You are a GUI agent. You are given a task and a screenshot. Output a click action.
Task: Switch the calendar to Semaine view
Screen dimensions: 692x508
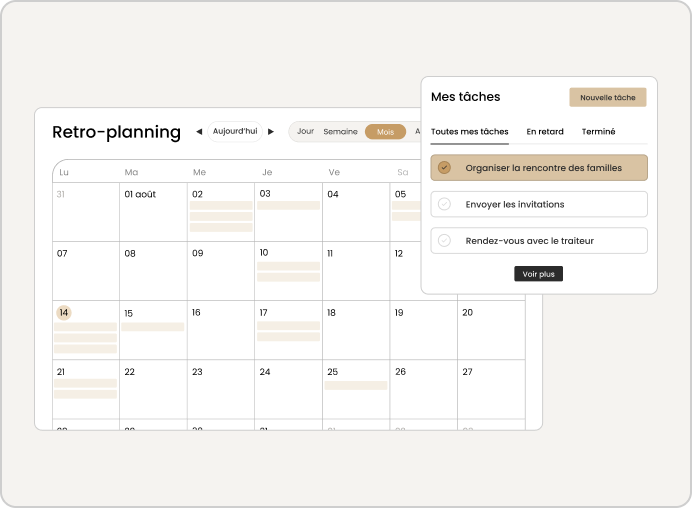[340, 132]
